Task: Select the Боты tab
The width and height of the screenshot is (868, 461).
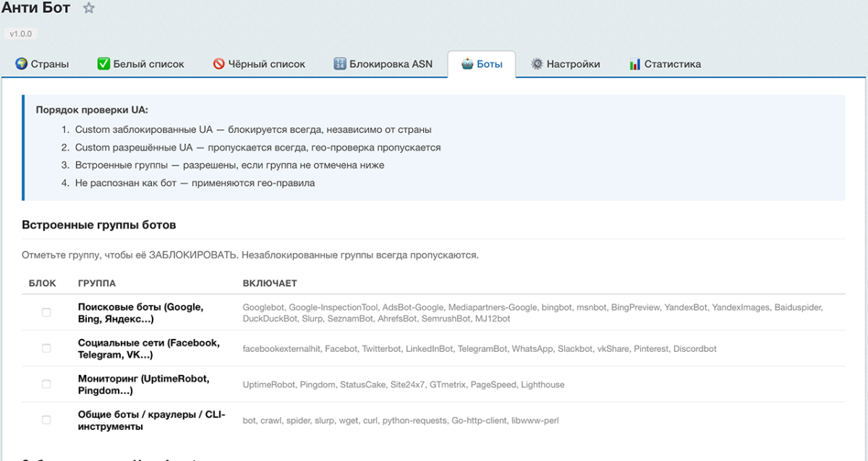Action: [482, 64]
